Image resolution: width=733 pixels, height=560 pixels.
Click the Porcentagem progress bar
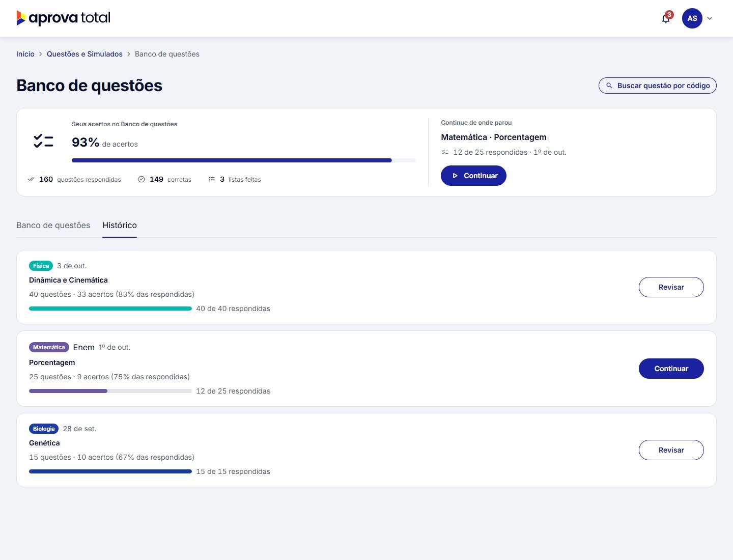click(110, 391)
